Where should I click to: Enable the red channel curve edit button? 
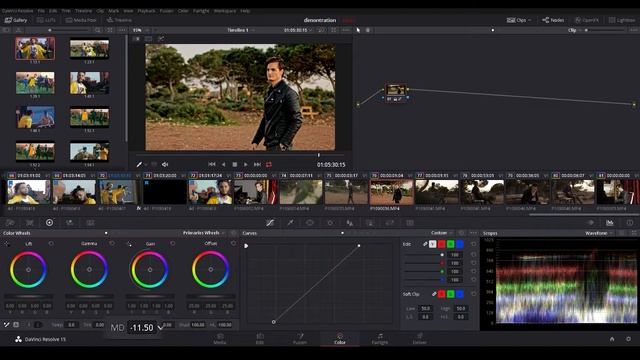(x=442, y=244)
